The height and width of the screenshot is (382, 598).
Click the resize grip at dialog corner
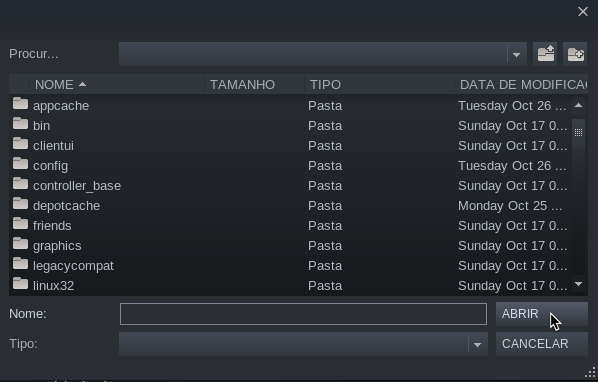(590, 372)
